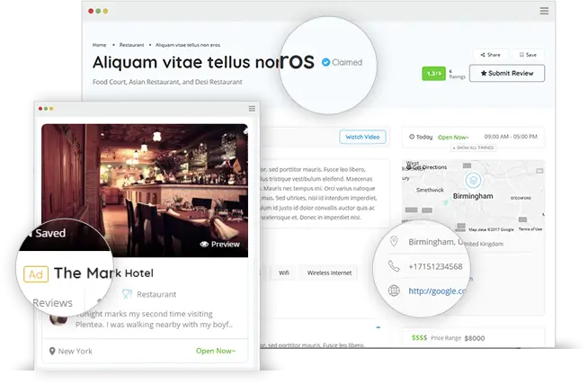Open the http://google.com website link
The width and height of the screenshot is (588, 384).
click(x=437, y=291)
